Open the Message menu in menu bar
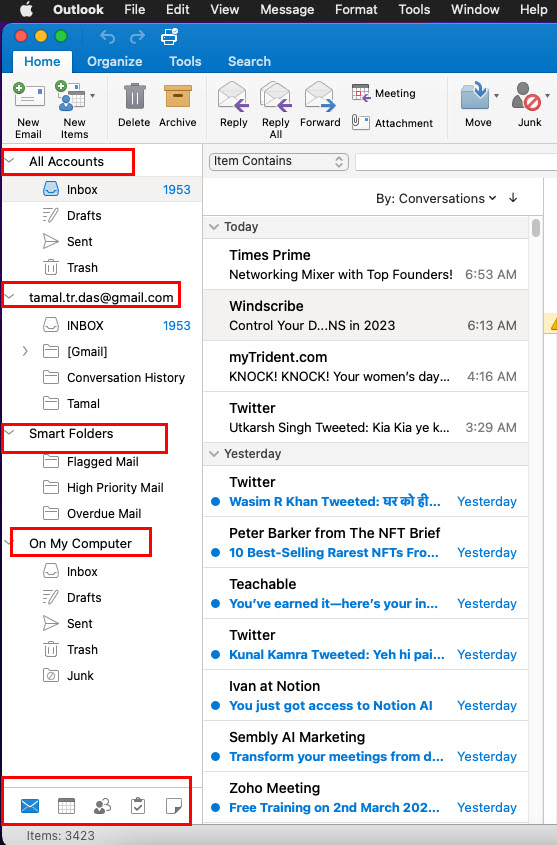Viewport: 557px width, 845px height. (x=287, y=10)
